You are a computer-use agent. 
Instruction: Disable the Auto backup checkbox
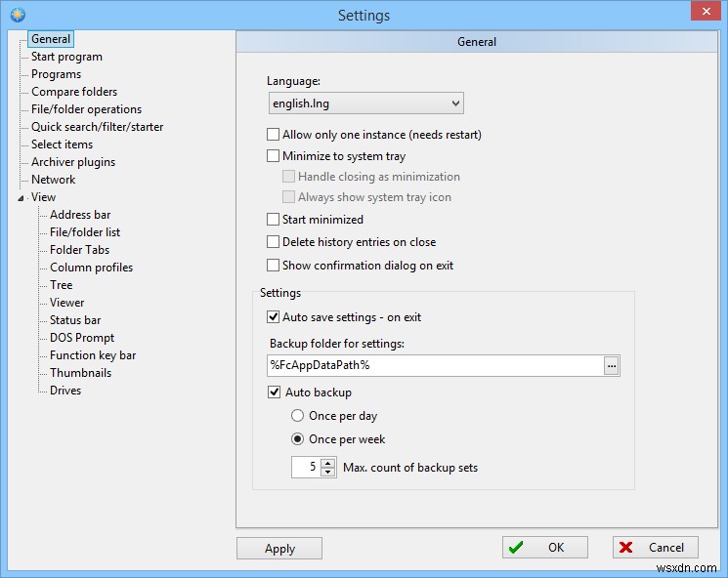point(274,392)
